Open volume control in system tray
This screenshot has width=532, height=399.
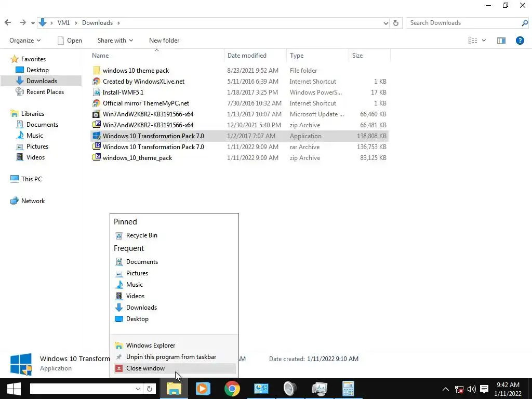click(472, 389)
